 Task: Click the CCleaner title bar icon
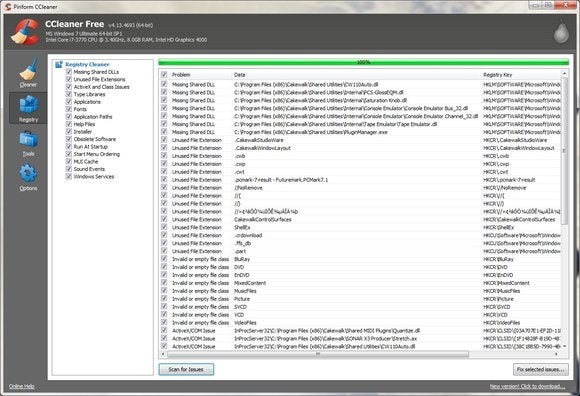8,7
